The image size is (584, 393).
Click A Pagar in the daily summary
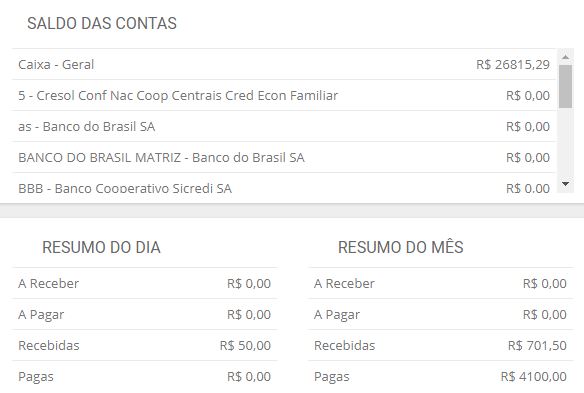coord(145,314)
